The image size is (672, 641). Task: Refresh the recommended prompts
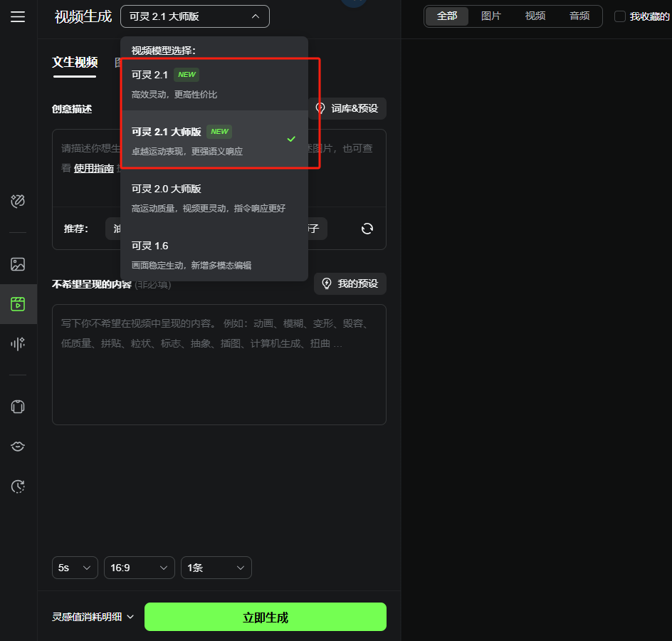click(x=367, y=229)
